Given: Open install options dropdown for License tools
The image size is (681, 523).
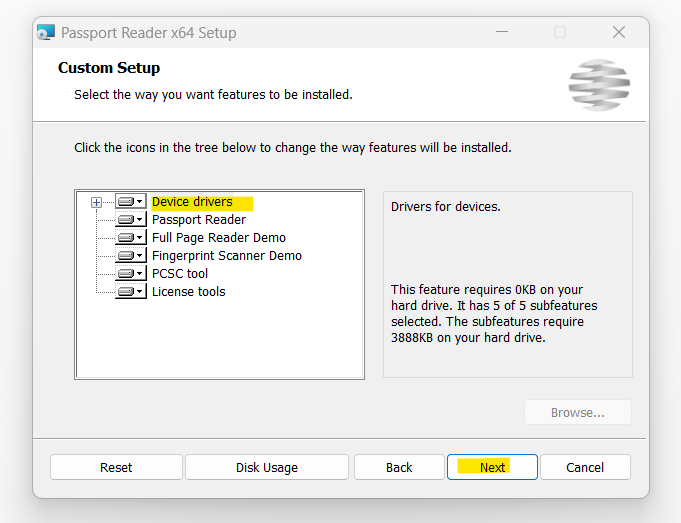Looking at the screenshot, I should point(139,291).
